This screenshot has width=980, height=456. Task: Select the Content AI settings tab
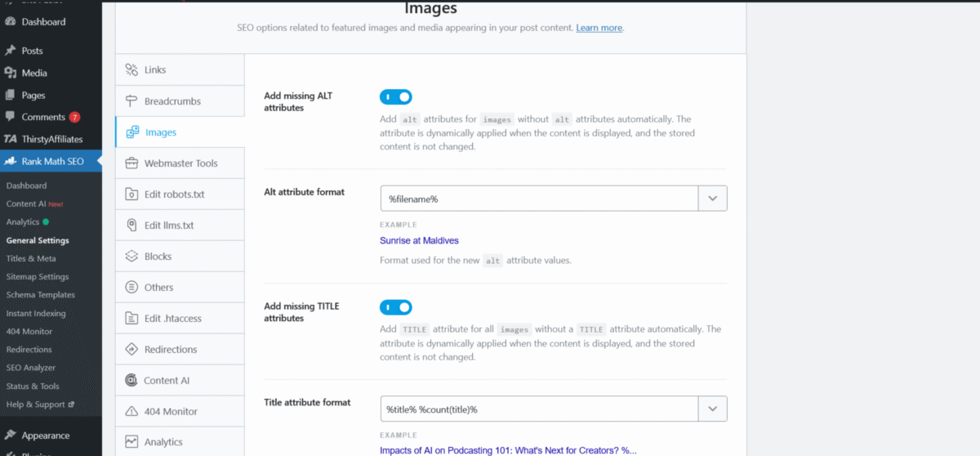click(x=166, y=381)
